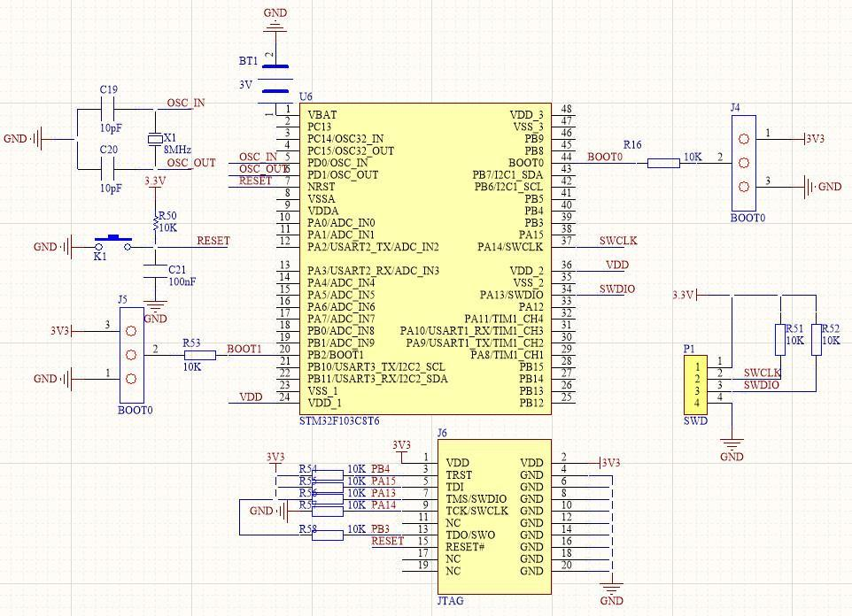
Task: Select the TRST pin label on JTAG
Action: (x=459, y=474)
